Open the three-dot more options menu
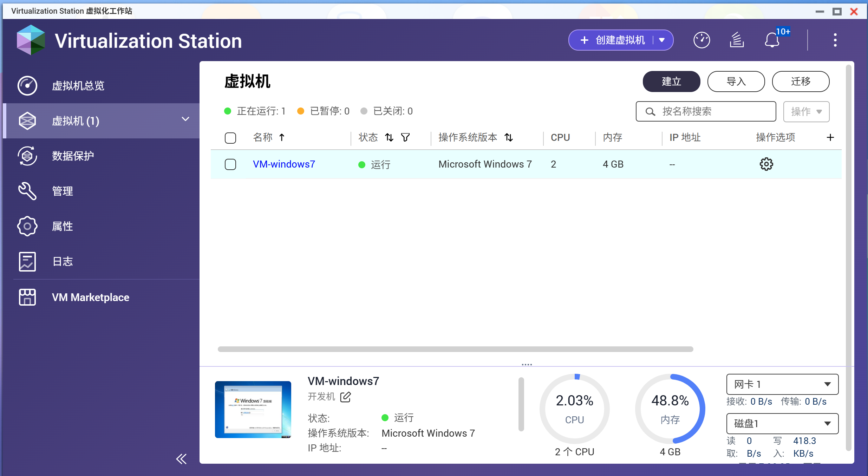 (x=835, y=40)
